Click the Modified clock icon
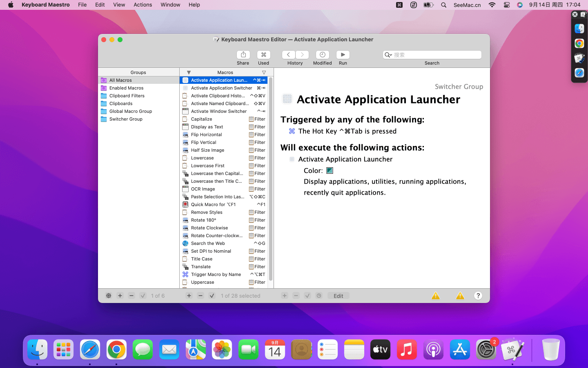The image size is (588, 368). click(x=322, y=55)
